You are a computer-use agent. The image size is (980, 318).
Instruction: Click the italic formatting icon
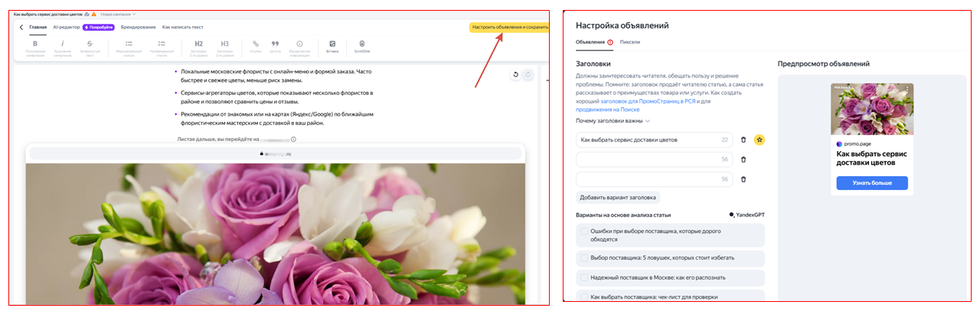[x=63, y=44]
